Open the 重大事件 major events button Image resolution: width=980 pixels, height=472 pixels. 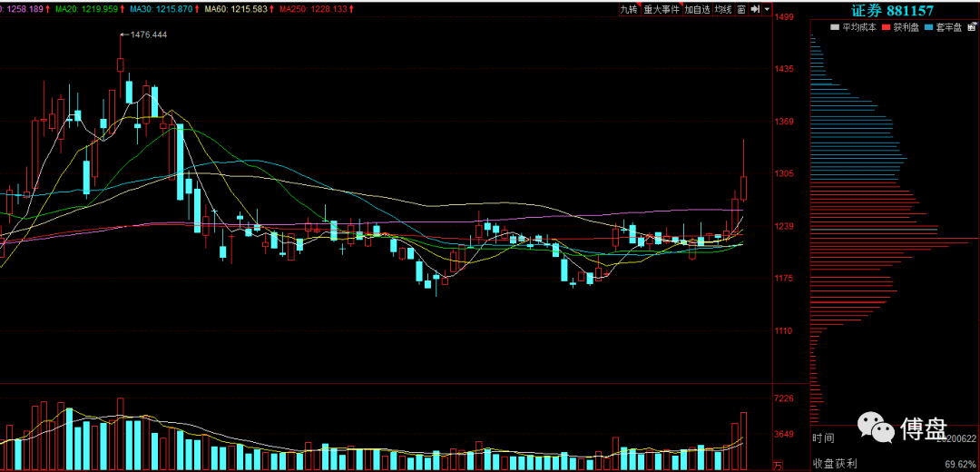pos(661,9)
